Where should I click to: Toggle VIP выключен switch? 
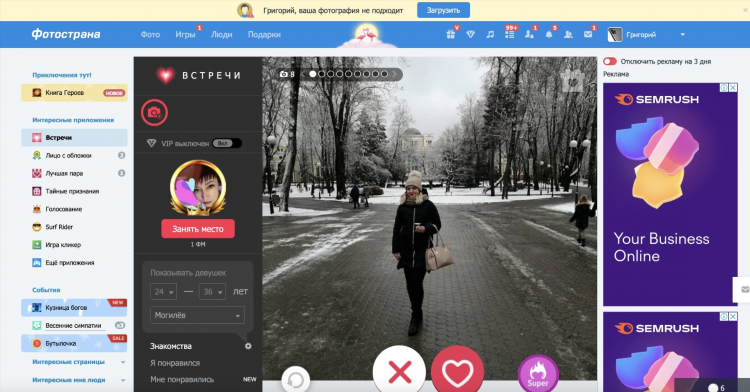click(227, 143)
